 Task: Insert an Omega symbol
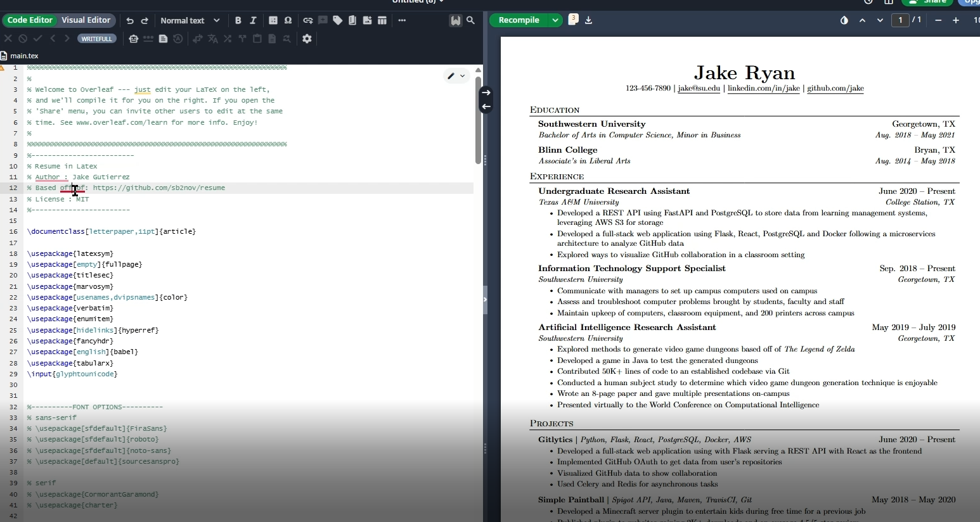coord(288,20)
